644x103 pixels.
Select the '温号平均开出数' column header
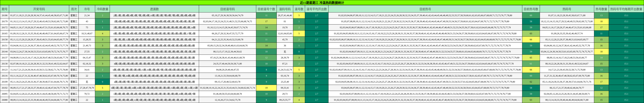point(316,9)
